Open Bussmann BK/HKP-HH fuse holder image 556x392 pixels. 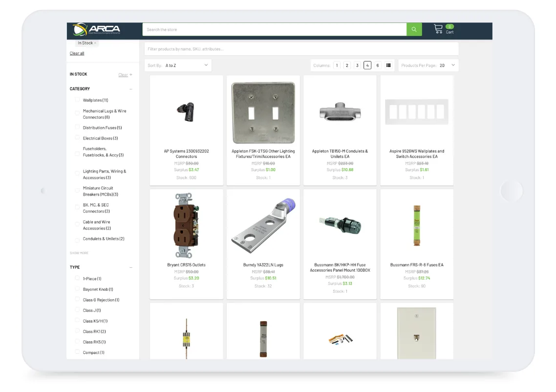point(340,225)
